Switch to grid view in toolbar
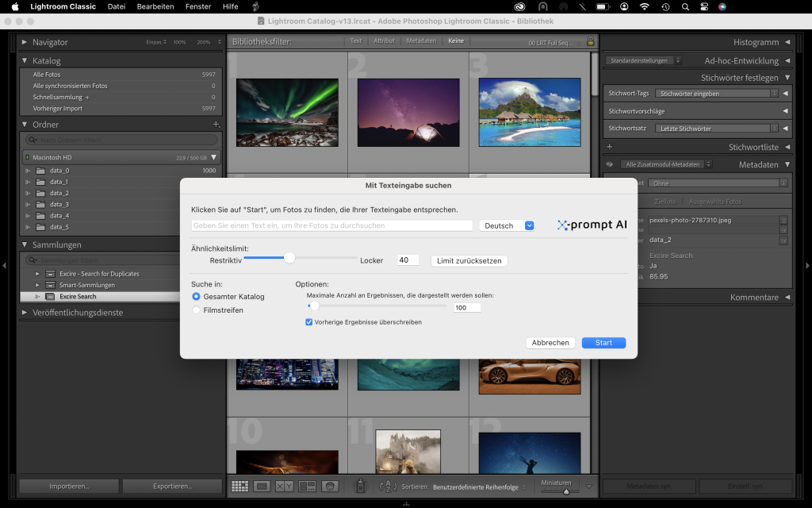Viewport: 812px width, 508px height. pos(239,486)
